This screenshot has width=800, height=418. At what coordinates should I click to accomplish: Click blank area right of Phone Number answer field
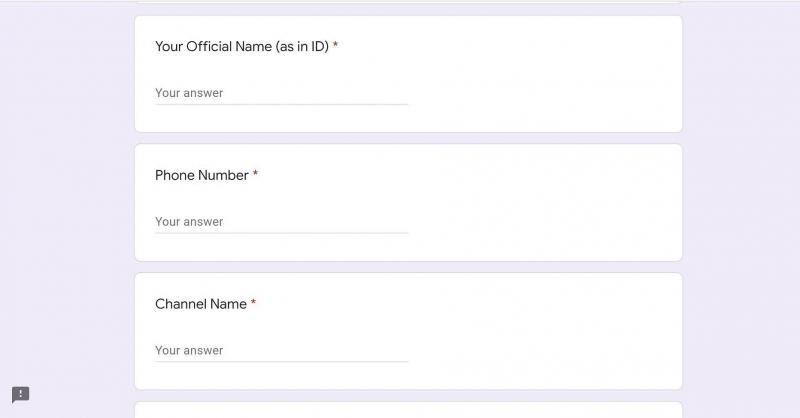point(540,222)
